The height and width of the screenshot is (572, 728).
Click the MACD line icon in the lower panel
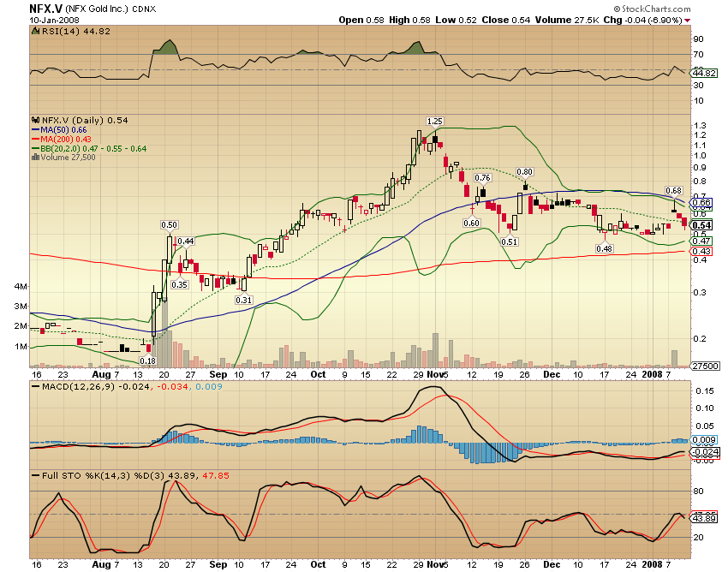pyautogui.click(x=35, y=386)
